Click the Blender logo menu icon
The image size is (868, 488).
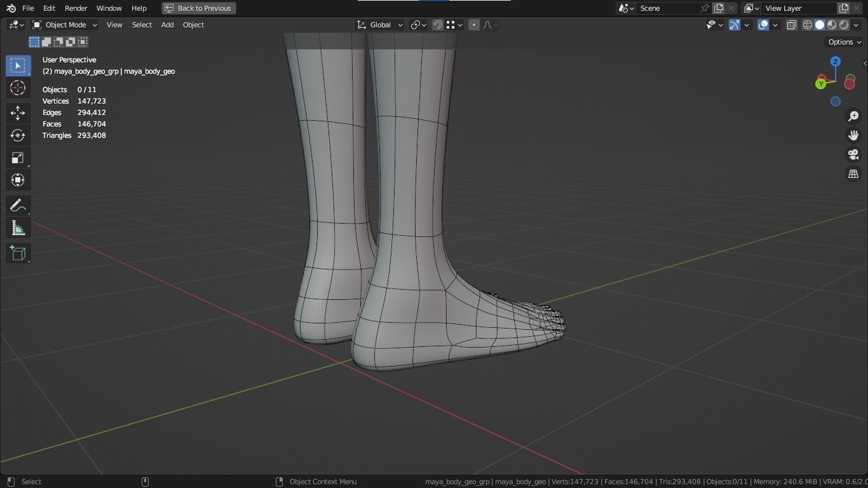click(11, 8)
